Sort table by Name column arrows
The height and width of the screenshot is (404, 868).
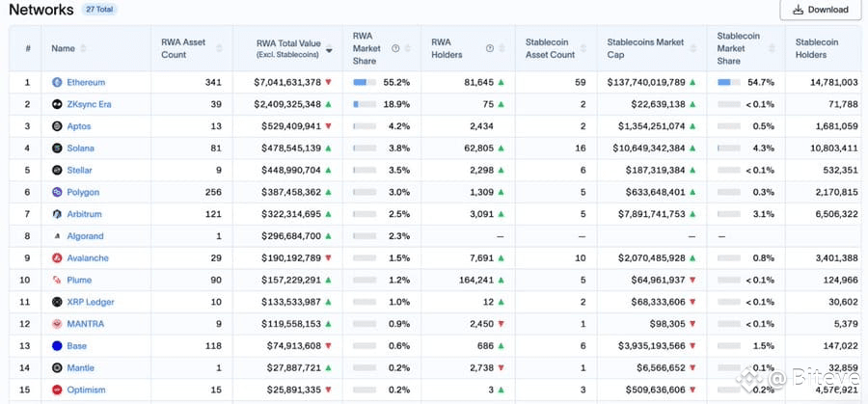click(x=83, y=49)
